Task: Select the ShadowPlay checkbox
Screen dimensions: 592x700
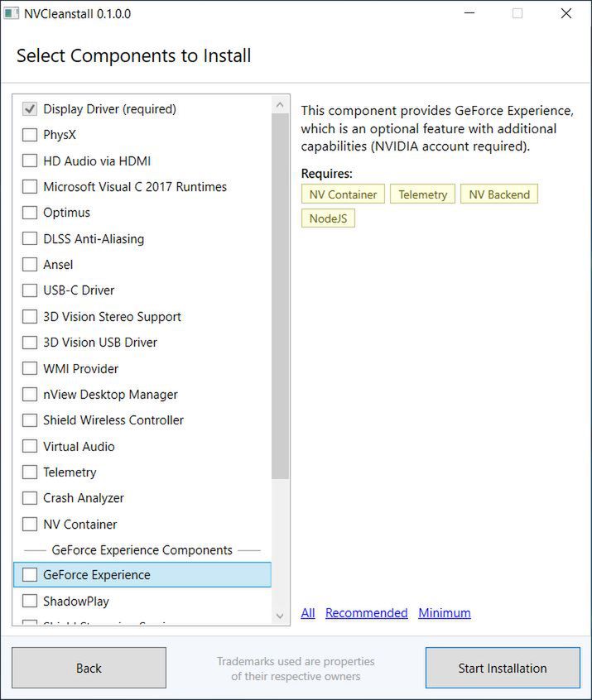Action: [30, 602]
